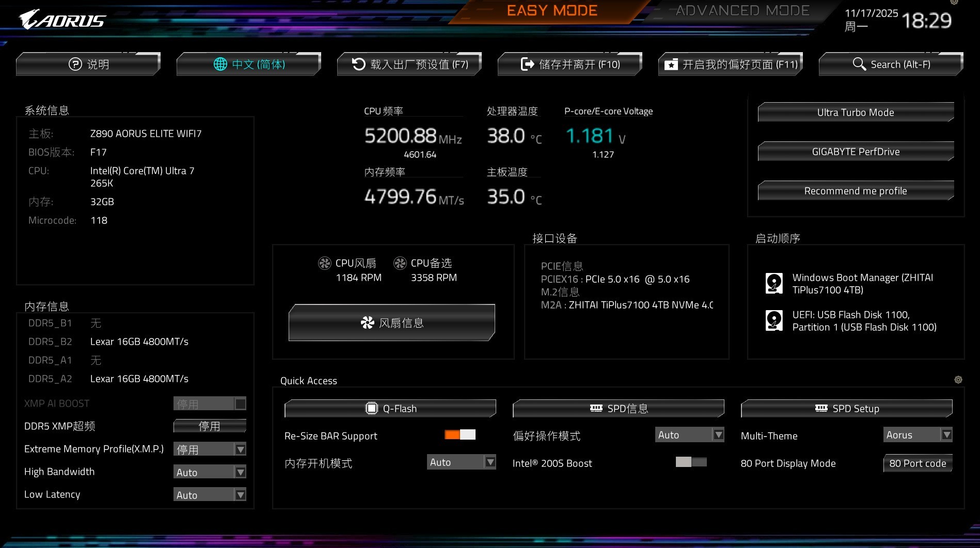This screenshot has height=548, width=980.
Task: Click the Search magnifier icon
Action: [859, 64]
